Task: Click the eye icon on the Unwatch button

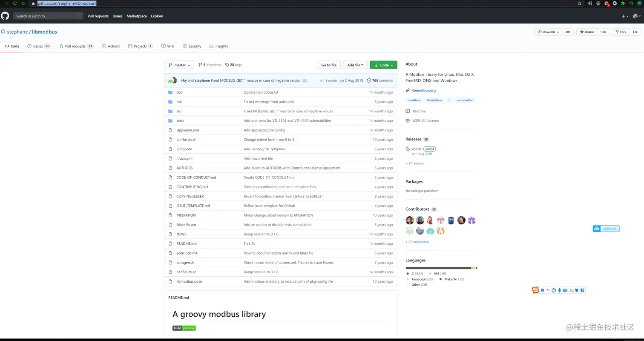Action: [539, 32]
